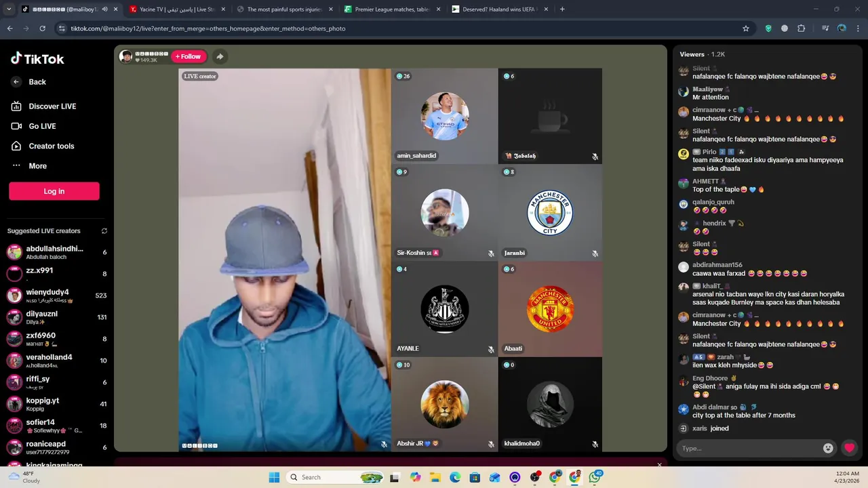Dismiss the bottom banner with X
This screenshot has width=868, height=488.
click(x=659, y=465)
